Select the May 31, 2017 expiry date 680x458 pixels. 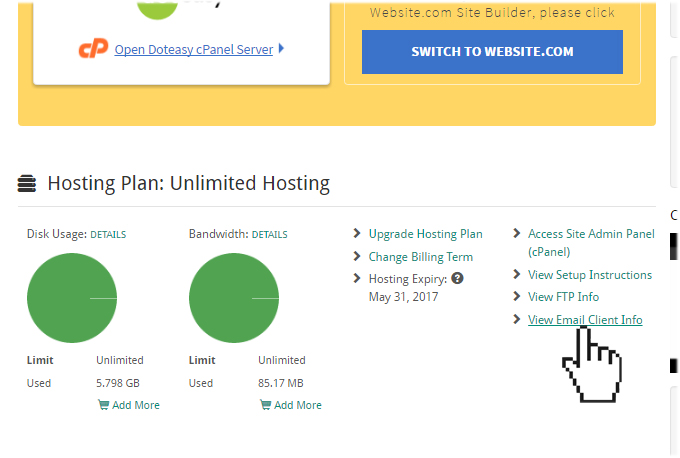pos(403,297)
